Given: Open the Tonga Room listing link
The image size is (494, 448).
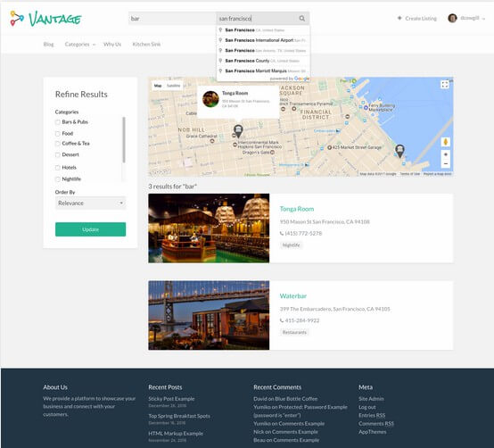Looking at the screenshot, I should [296, 209].
